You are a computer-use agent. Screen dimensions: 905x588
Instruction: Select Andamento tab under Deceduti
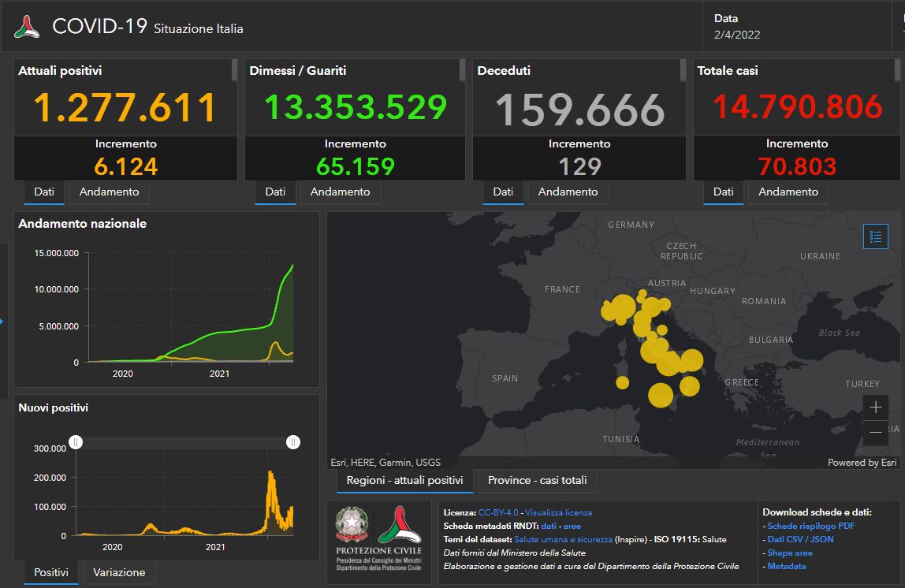click(568, 192)
